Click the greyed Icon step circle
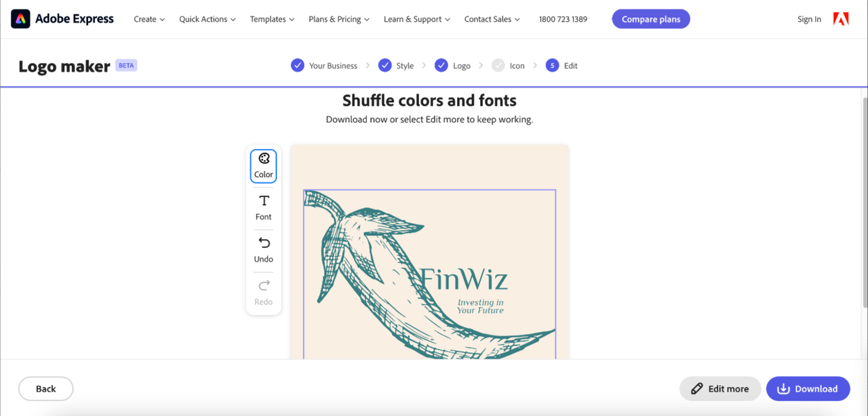The image size is (868, 416). tap(498, 66)
